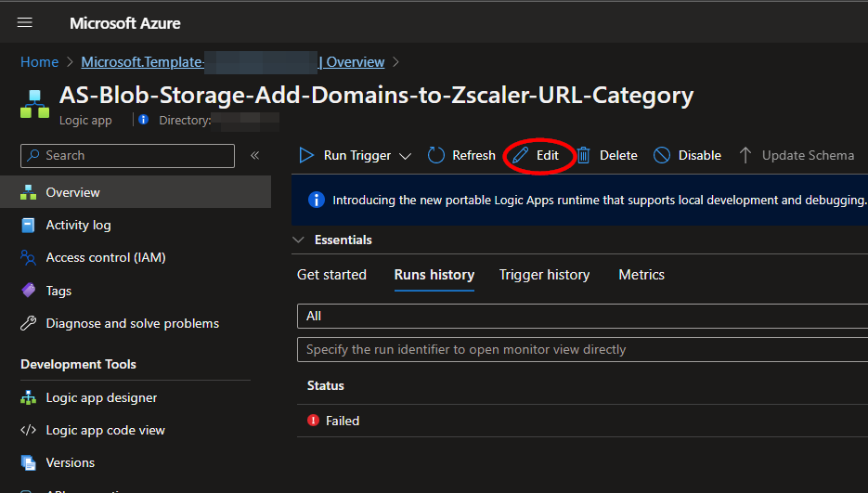Collapse the sidebar with the double chevron
The width and height of the screenshot is (868, 493).
(x=254, y=155)
